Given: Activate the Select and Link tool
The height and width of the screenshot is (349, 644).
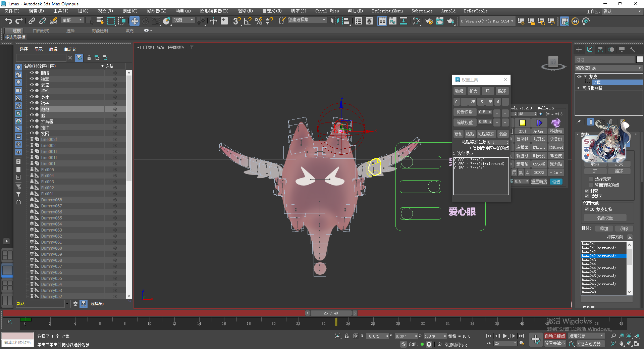Looking at the screenshot, I should (x=32, y=21).
